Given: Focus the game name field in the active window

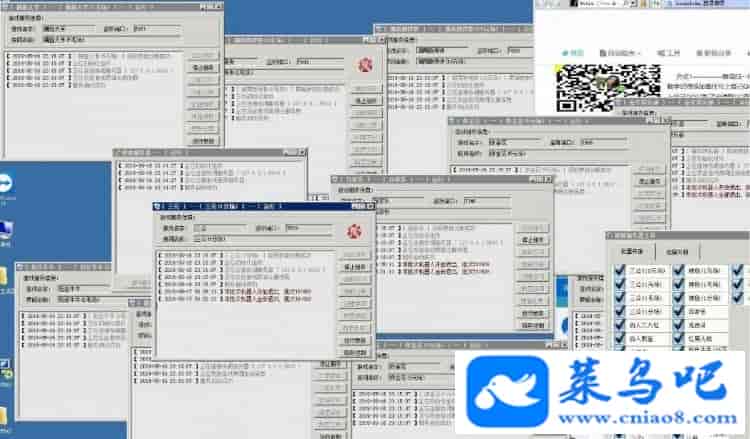Looking at the screenshot, I should coord(220,228).
